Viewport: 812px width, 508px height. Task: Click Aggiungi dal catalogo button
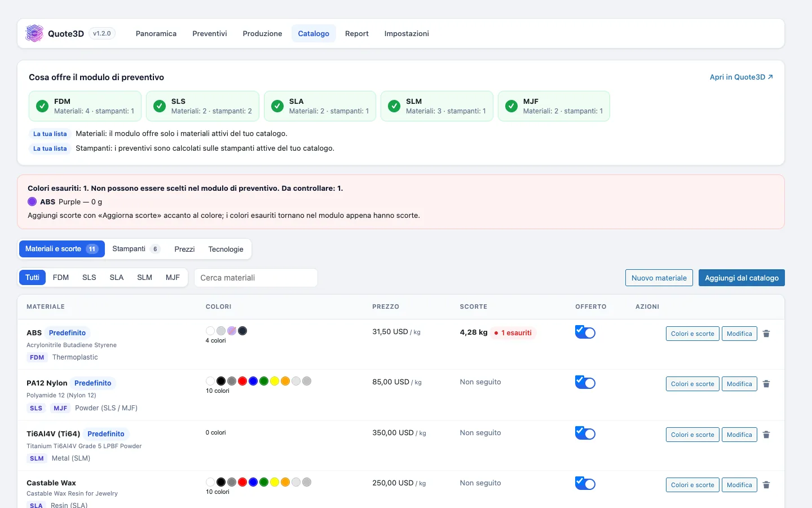pyautogui.click(x=742, y=278)
